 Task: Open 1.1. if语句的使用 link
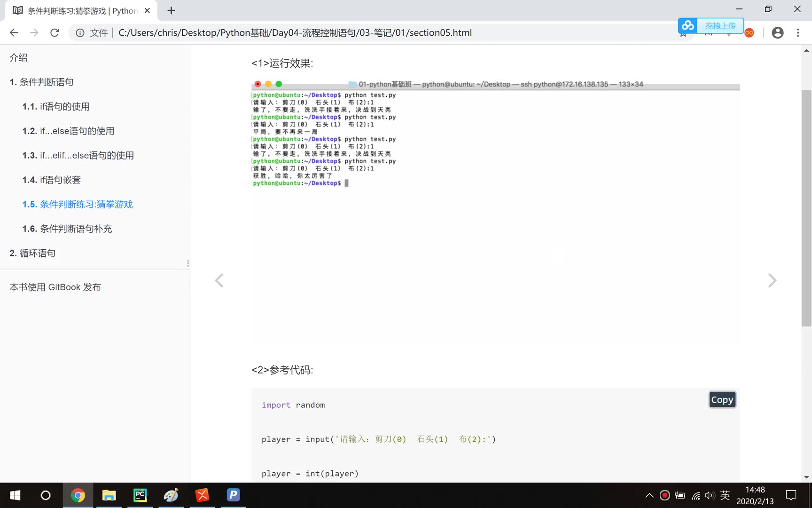(56, 106)
